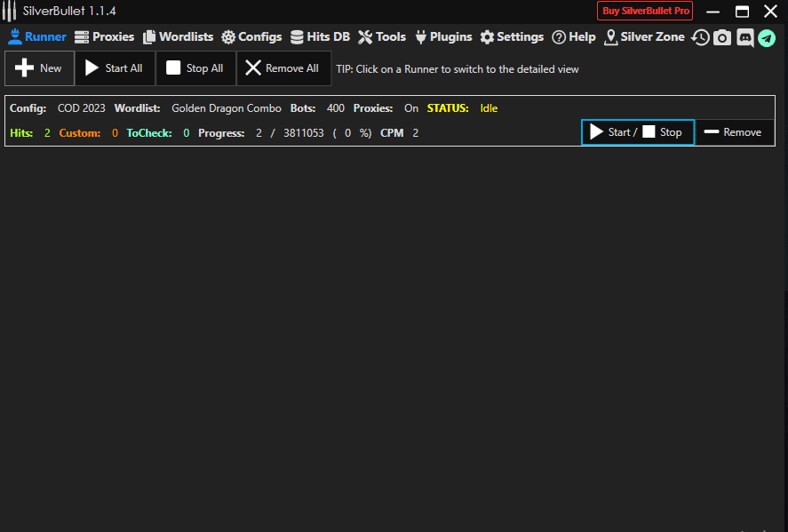Open the Hits DB tab
The image size is (788, 532).
click(320, 36)
